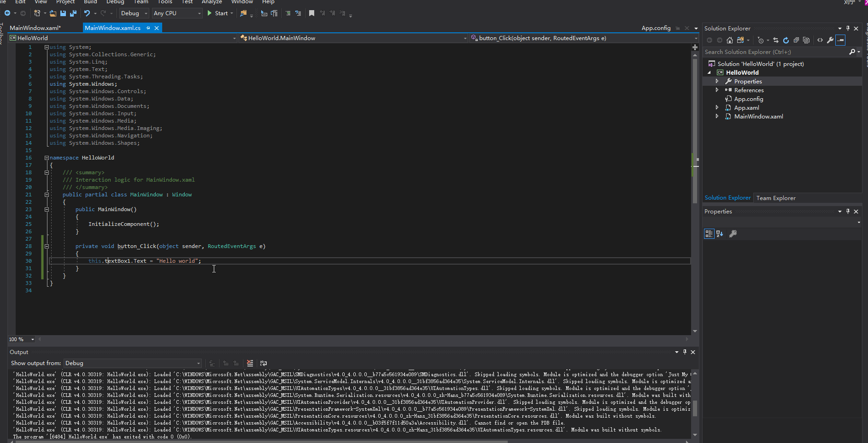Undo the last edit from the toolbar
868x443 pixels.
[x=87, y=13]
